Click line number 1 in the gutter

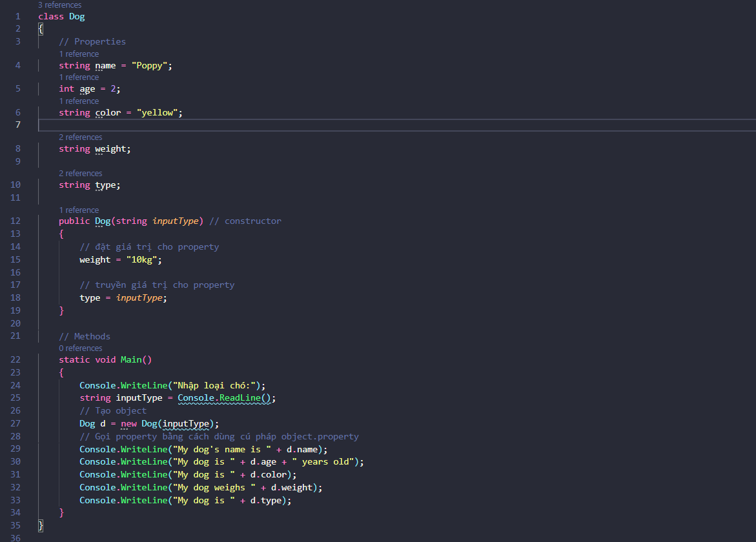(18, 16)
